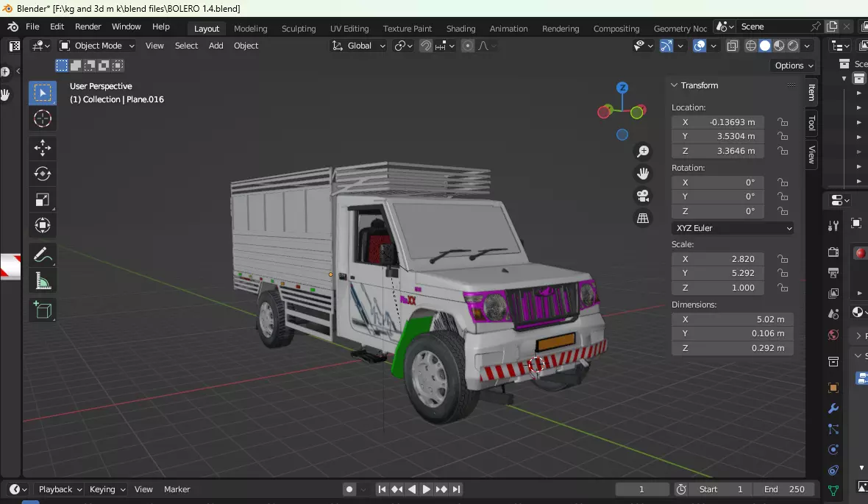This screenshot has height=504, width=868.
Task: Open the Particles properties tab
Action: (833, 429)
